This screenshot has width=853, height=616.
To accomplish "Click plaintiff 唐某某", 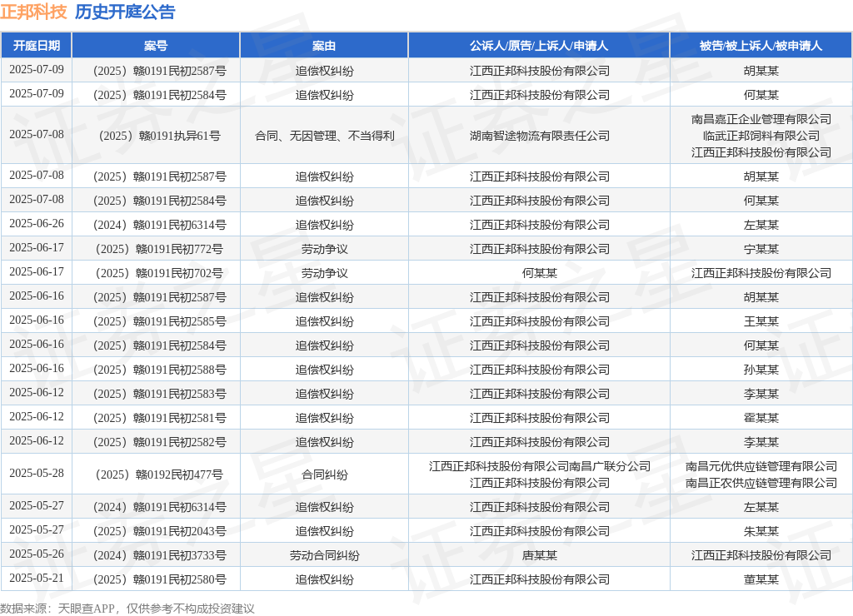I will pyautogui.click(x=540, y=556).
